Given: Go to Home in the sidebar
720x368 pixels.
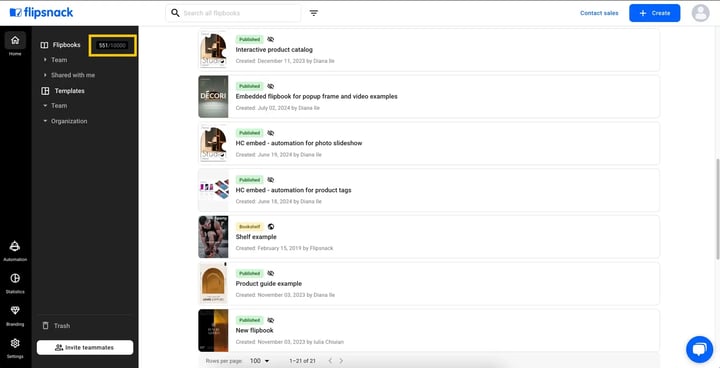Looking at the screenshot, I should 15,44.
